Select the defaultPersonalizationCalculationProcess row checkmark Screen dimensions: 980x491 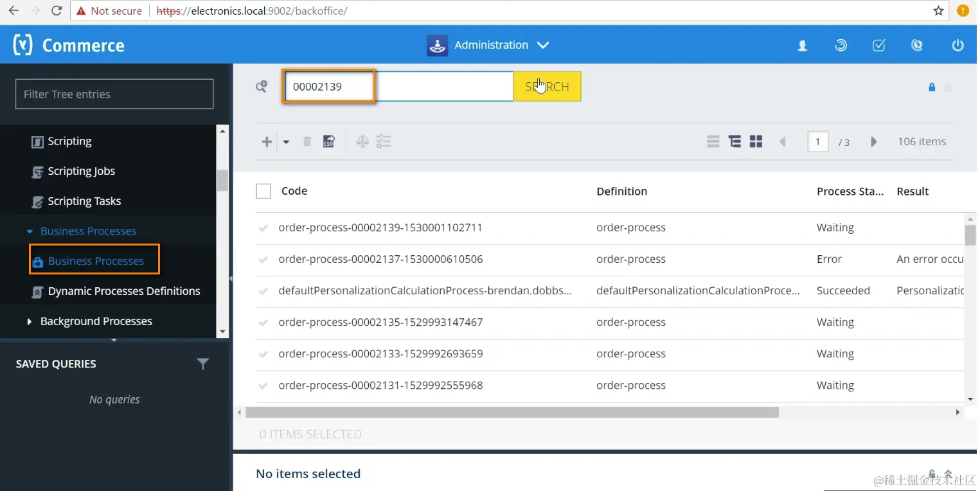point(263,290)
